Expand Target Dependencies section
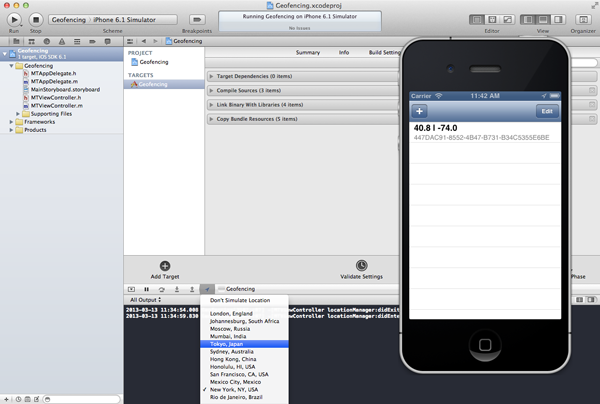 tap(211, 77)
